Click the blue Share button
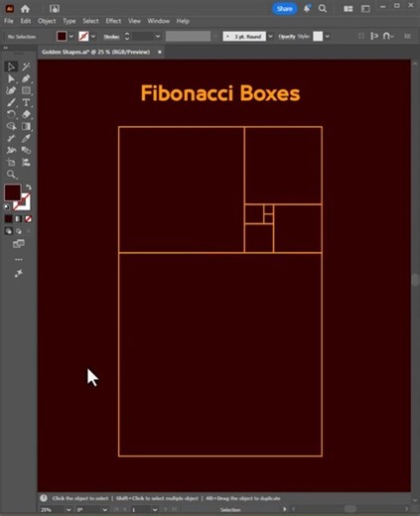Screen dimensions: 420x516 284,9
